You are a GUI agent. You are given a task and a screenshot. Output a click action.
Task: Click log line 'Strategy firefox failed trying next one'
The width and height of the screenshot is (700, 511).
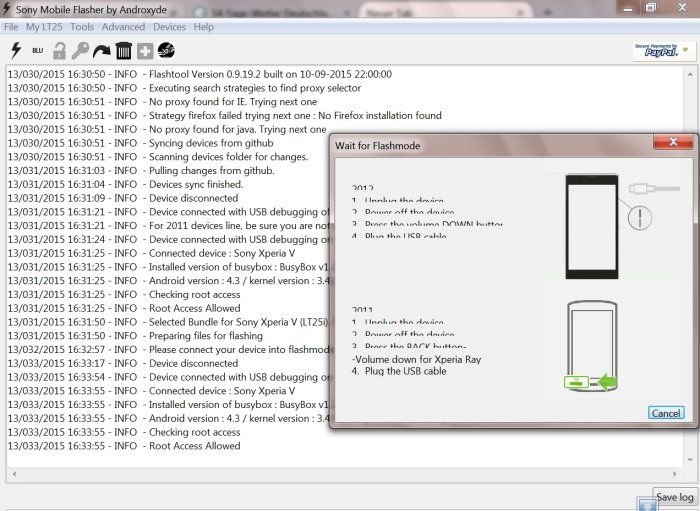click(x=225, y=116)
